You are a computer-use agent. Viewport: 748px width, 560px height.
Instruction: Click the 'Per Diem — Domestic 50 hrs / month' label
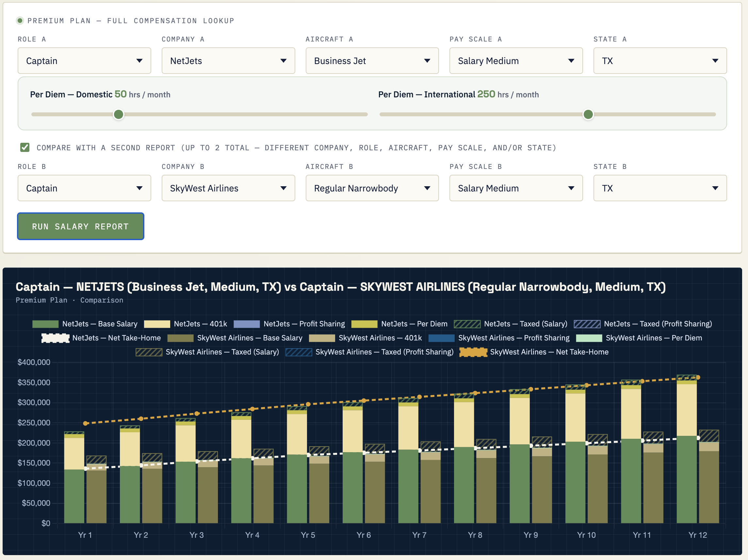[100, 94]
